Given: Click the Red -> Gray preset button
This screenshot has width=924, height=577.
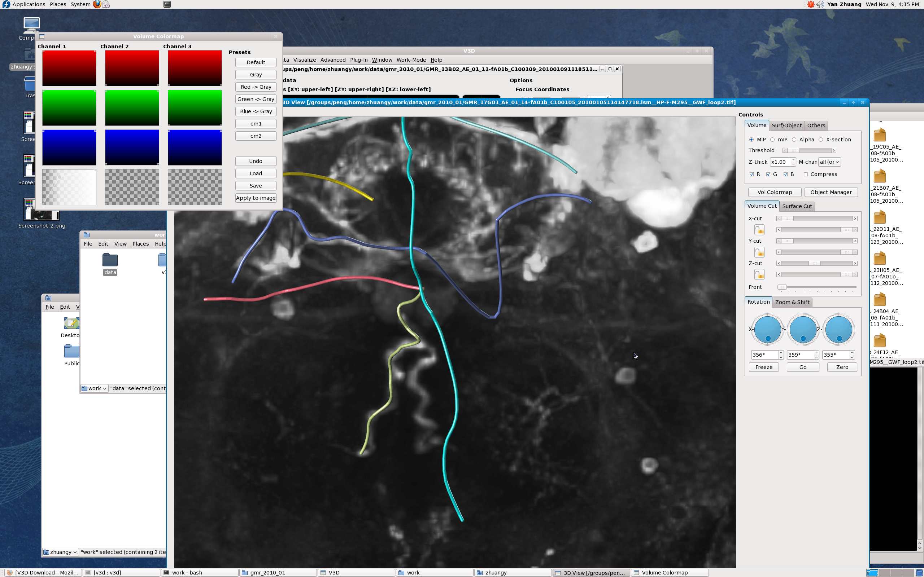Looking at the screenshot, I should pos(256,87).
